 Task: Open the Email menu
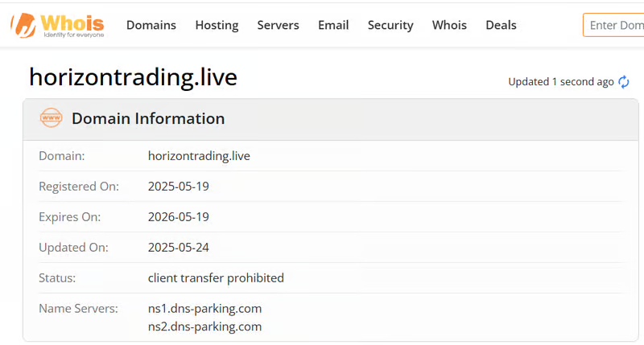333,25
